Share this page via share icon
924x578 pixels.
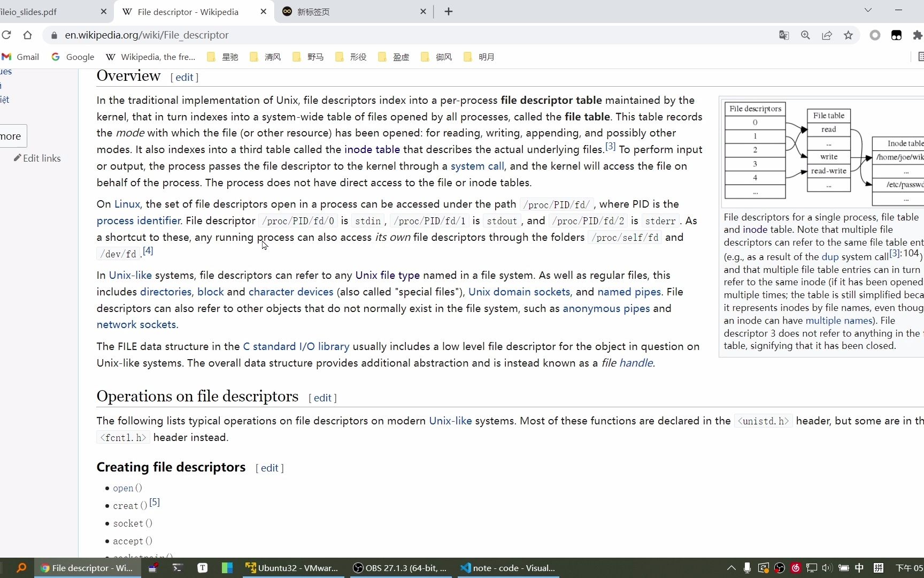click(827, 35)
